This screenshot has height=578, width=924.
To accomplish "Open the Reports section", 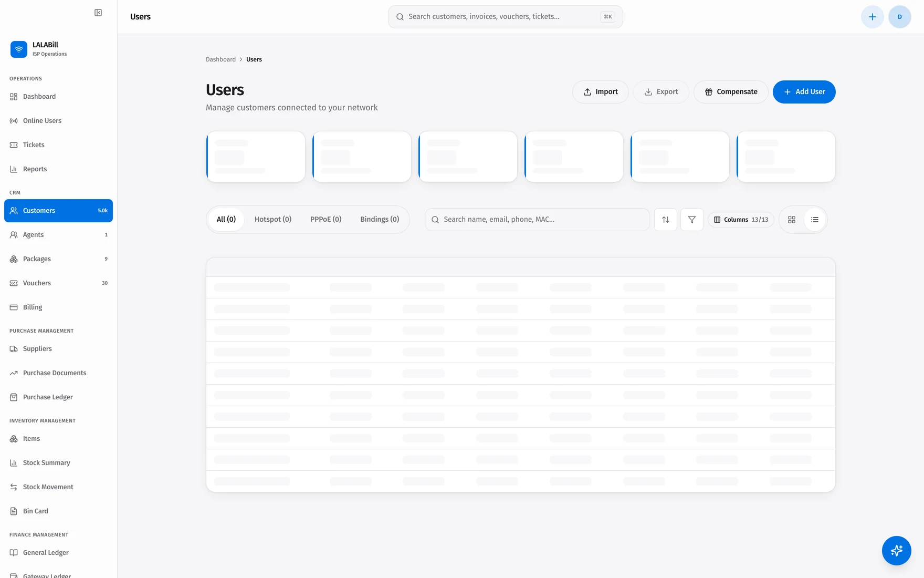I will (58, 169).
